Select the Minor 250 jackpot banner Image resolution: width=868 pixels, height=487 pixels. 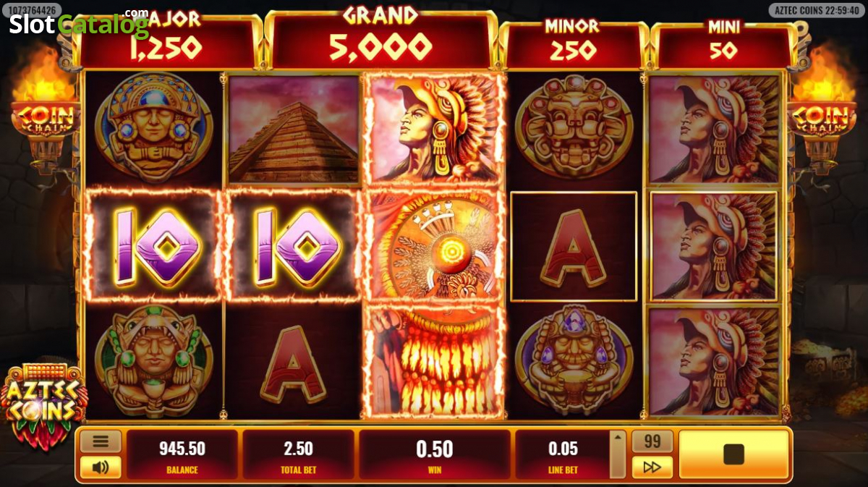click(571, 43)
